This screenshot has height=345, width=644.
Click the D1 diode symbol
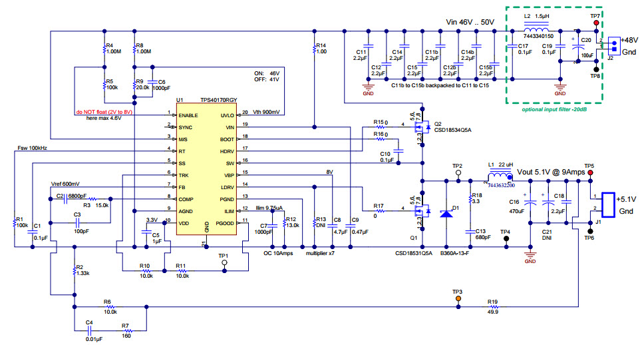pyautogui.click(x=447, y=212)
